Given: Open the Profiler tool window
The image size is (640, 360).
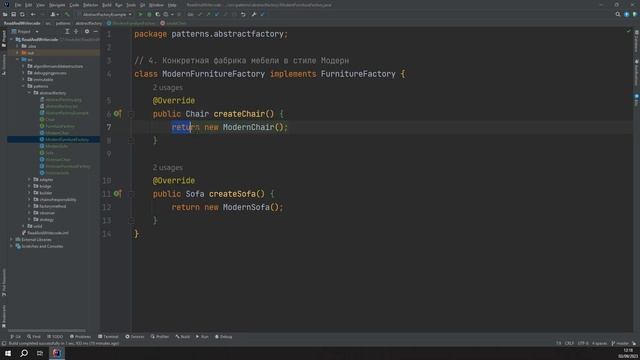Looking at the screenshot, I should click(x=160, y=337).
